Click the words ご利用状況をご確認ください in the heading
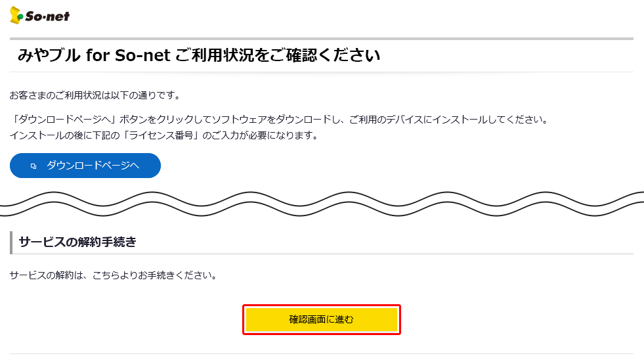The width and height of the screenshot is (644, 362). 277,56
